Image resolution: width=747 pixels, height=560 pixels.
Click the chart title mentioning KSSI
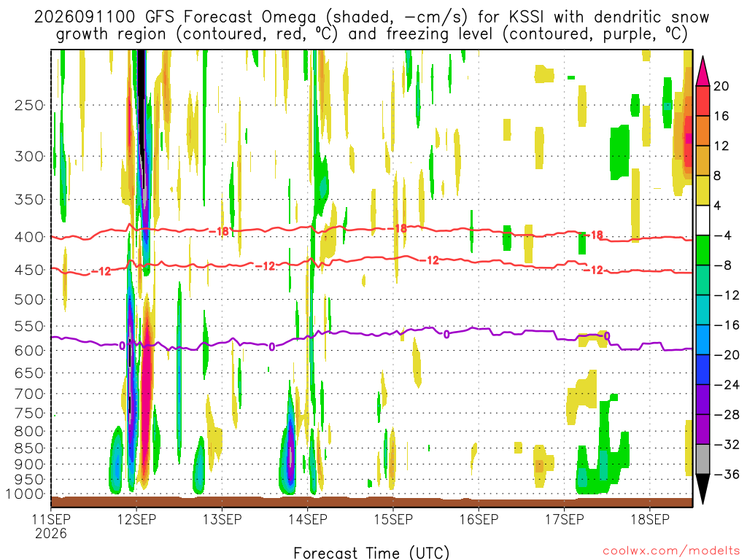click(371, 26)
